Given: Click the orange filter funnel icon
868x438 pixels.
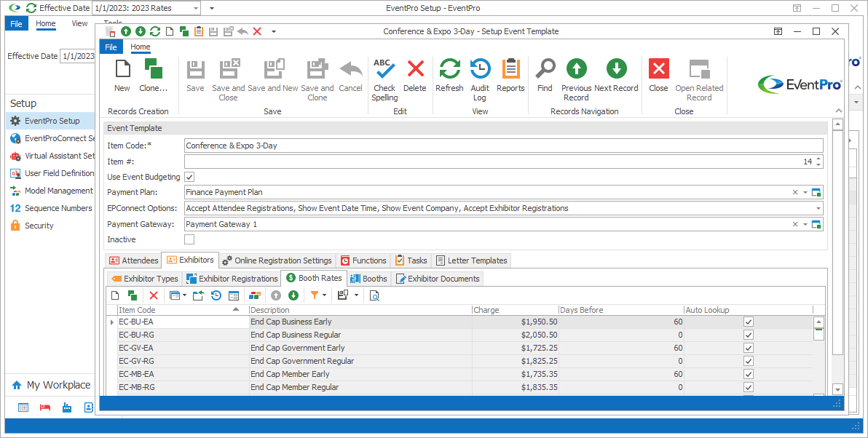Looking at the screenshot, I should [315, 295].
